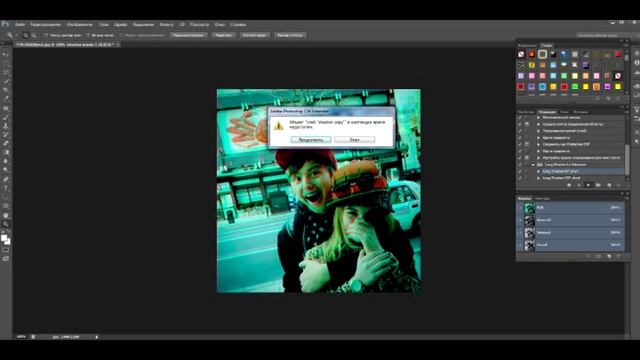Switch to the Контуры tab

pyautogui.click(x=542, y=199)
